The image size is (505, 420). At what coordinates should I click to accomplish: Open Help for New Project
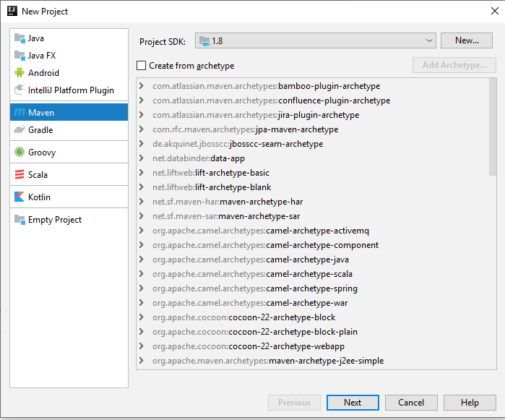tap(470, 403)
